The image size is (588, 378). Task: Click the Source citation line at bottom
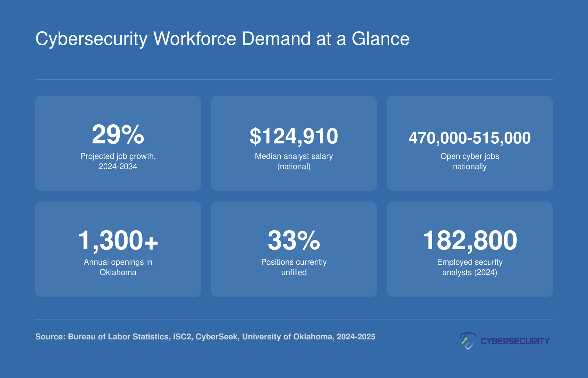(x=205, y=337)
